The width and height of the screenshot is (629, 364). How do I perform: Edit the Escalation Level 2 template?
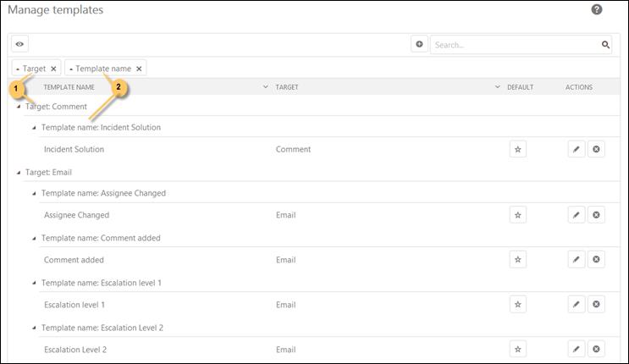point(577,349)
